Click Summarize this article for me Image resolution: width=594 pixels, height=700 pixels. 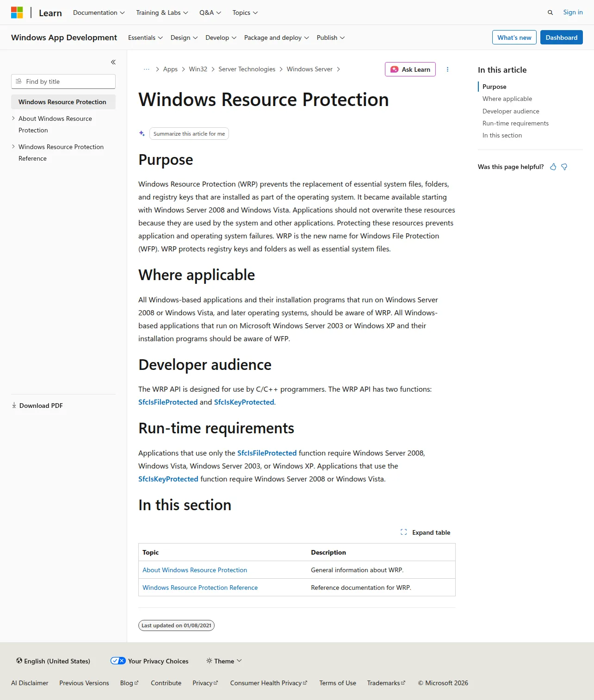click(x=189, y=134)
